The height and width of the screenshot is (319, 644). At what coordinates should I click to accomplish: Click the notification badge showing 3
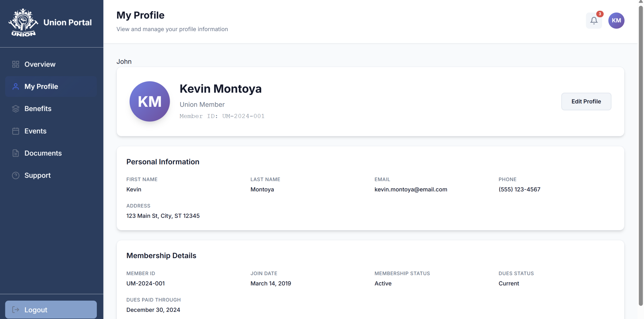pos(600,14)
